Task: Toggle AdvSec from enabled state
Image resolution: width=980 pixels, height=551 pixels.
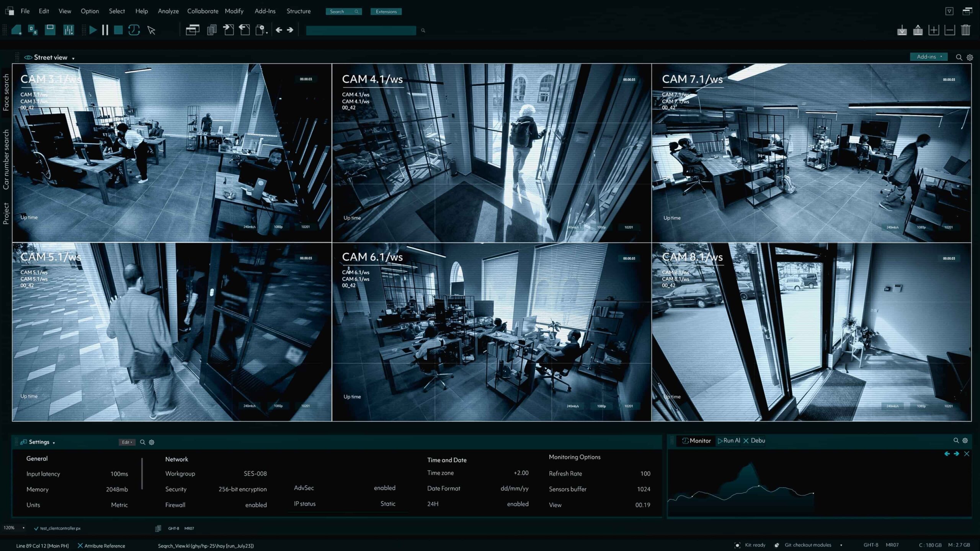Action: point(384,488)
